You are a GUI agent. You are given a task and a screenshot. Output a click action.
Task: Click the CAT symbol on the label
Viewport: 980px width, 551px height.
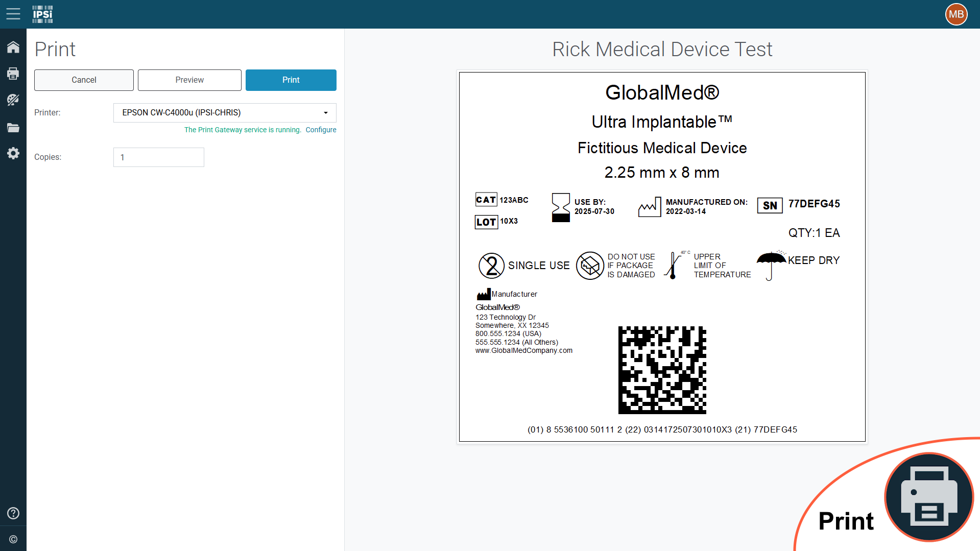pos(486,200)
